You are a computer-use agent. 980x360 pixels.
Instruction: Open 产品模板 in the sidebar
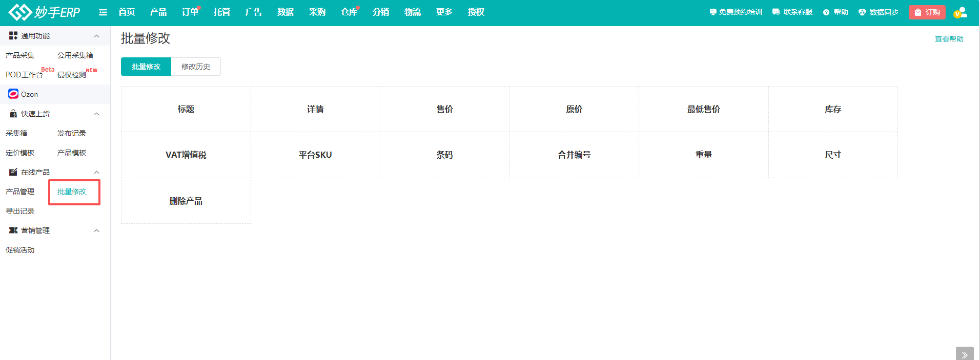click(72, 153)
